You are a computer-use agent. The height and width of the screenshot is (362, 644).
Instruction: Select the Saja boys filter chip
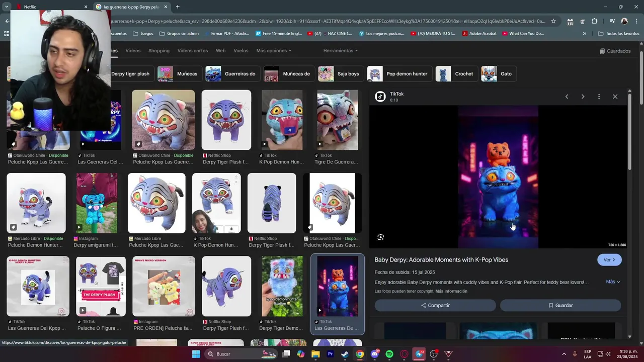tap(341, 74)
